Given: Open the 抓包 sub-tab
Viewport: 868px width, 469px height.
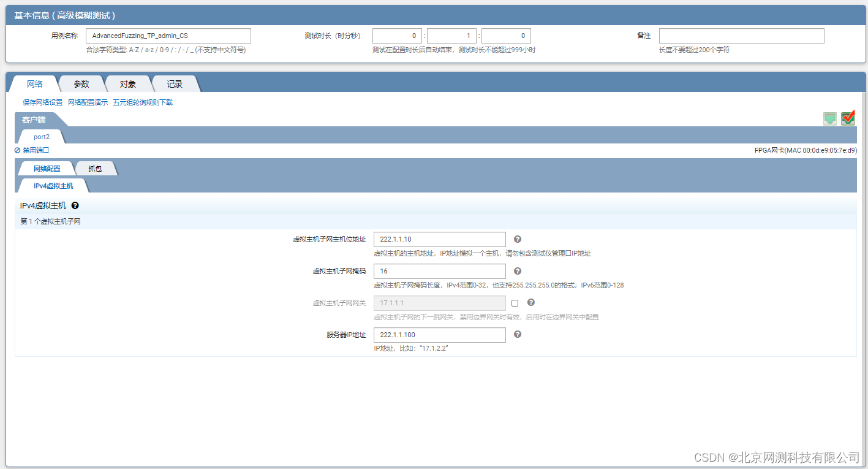Looking at the screenshot, I should tap(95, 168).
